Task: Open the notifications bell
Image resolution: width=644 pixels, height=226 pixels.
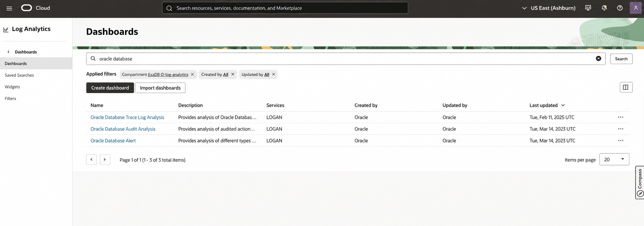Action: tap(604, 8)
